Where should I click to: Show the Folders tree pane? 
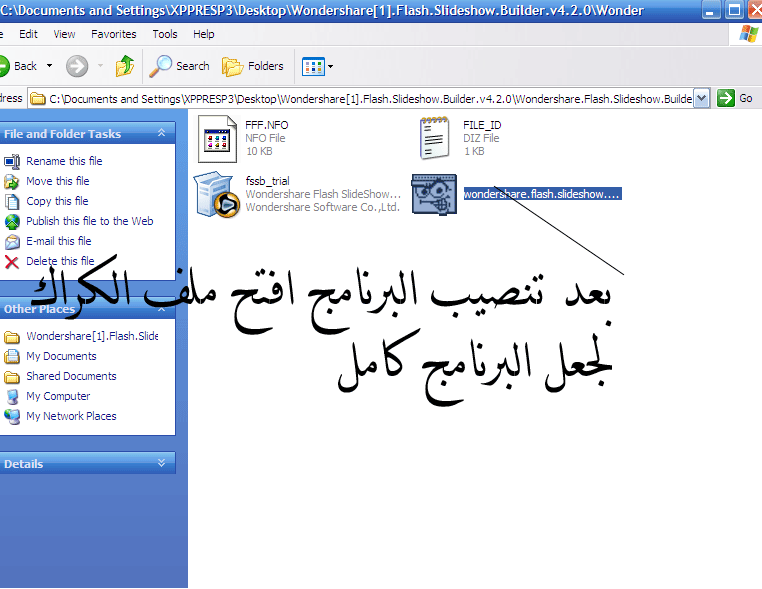[x=253, y=66]
